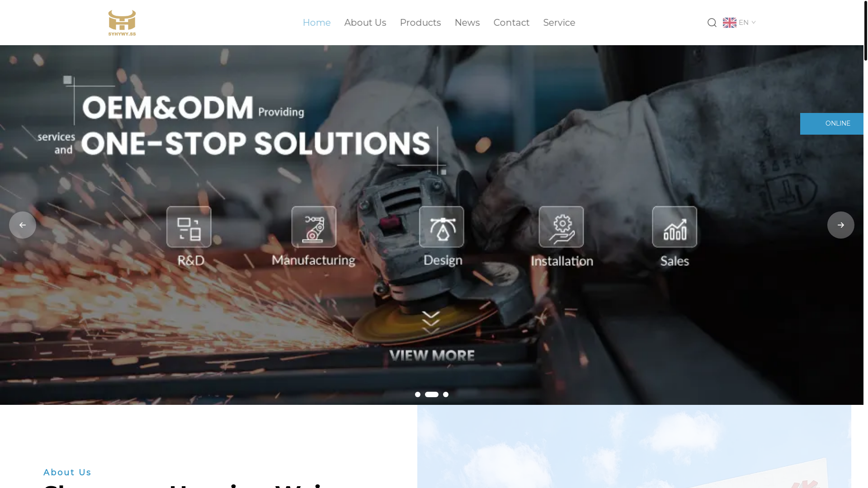Screen dimensions: 868x488
Task: Click the ONLINE side button
Action: tap(832, 123)
